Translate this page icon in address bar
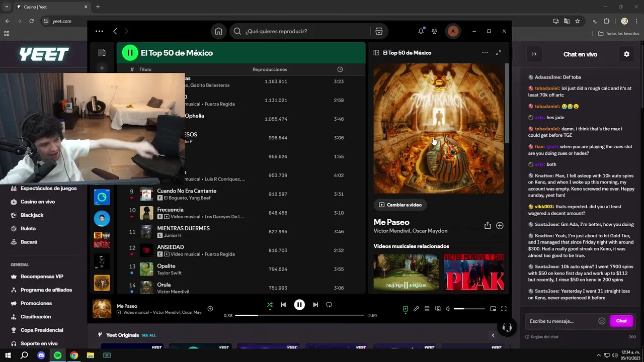The image size is (644, 362). [567, 21]
